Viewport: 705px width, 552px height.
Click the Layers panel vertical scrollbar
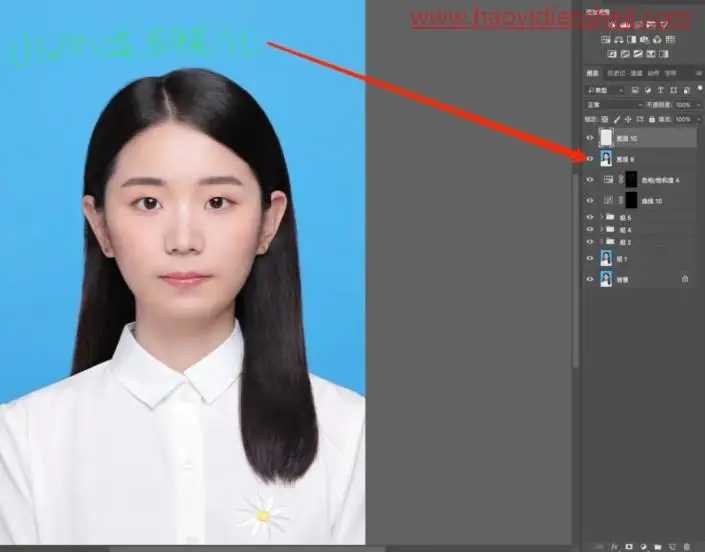point(576,270)
